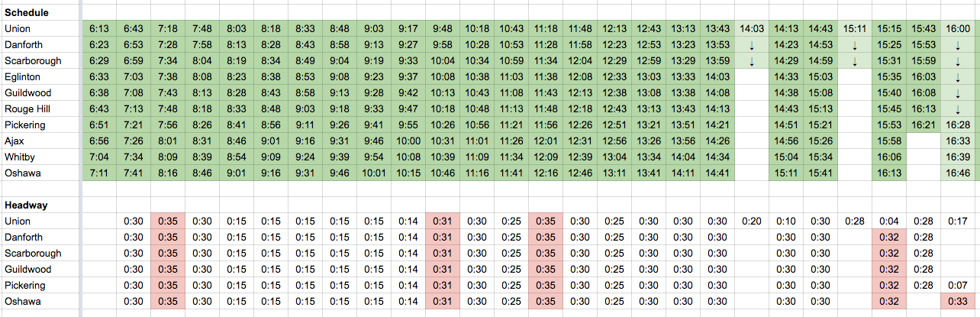Image resolution: width=980 pixels, height=317 pixels.
Task: Click the 6:13 Union departure cell
Action: point(99,28)
